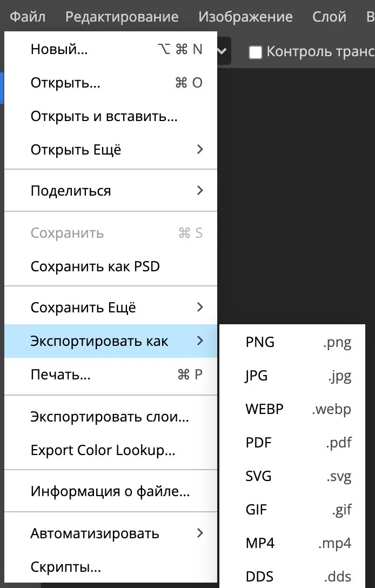Click the greyed-out Сохранить entry
Viewport: 375px width, 588px height.
[x=111, y=233]
